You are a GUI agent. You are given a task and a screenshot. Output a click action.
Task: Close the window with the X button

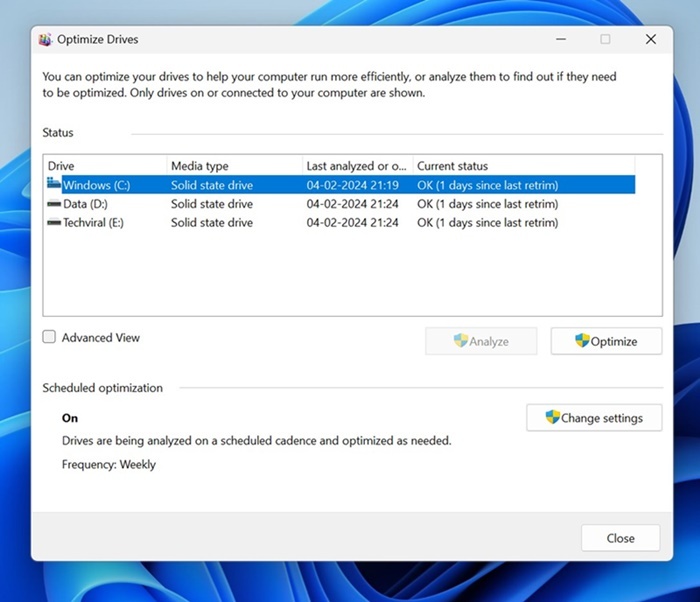[651, 39]
